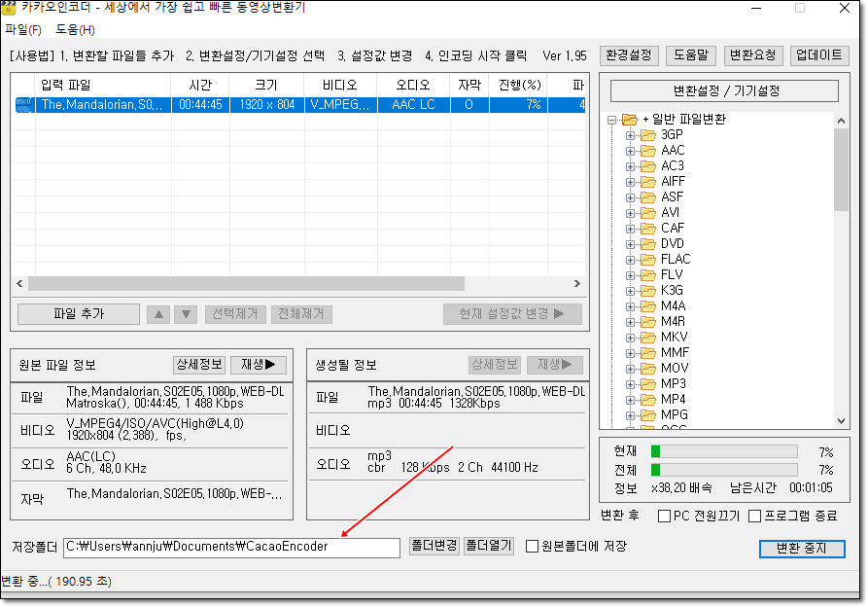Screen dimensions: 868x607
Task: Play source file with 재생 button
Action: click(258, 365)
